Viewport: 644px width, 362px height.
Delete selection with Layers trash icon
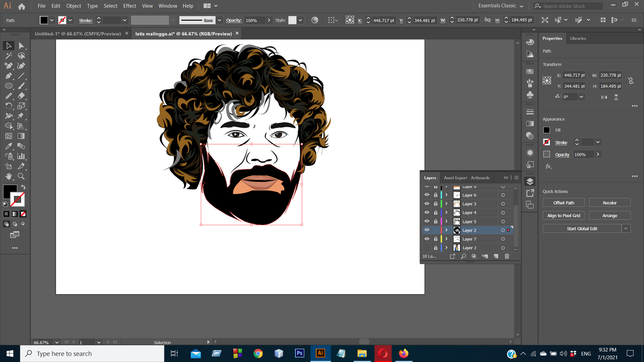point(507,256)
